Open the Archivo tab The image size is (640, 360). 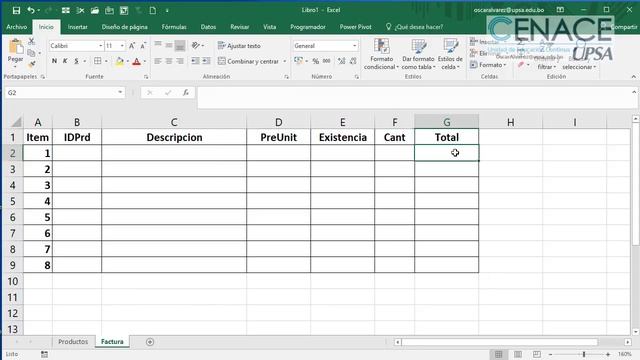(x=17, y=27)
